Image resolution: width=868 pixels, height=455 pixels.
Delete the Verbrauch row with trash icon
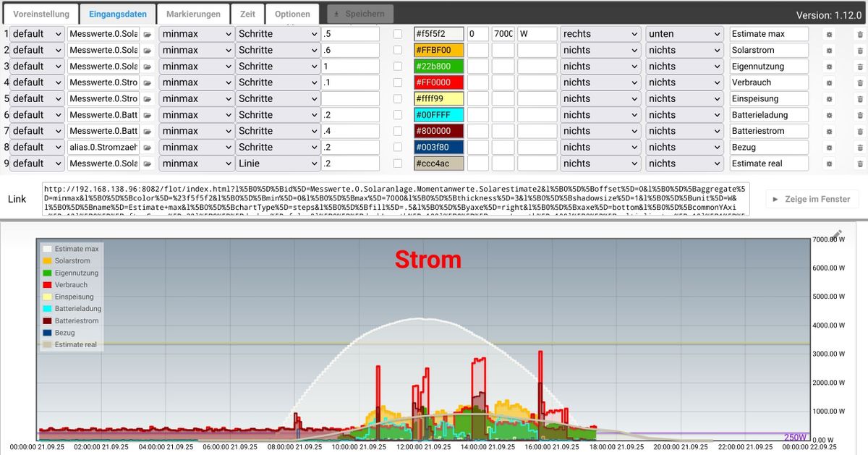pyautogui.click(x=860, y=82)
